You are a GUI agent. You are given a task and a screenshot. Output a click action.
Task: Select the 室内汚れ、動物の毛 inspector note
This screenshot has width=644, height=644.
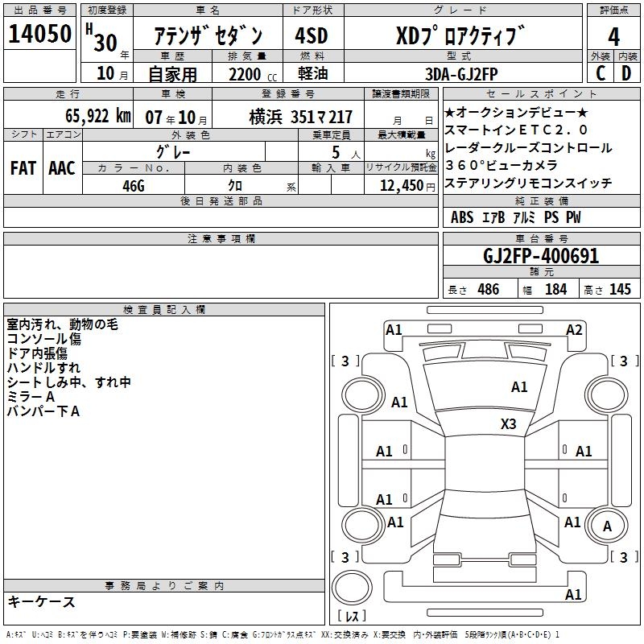[62, 324]
